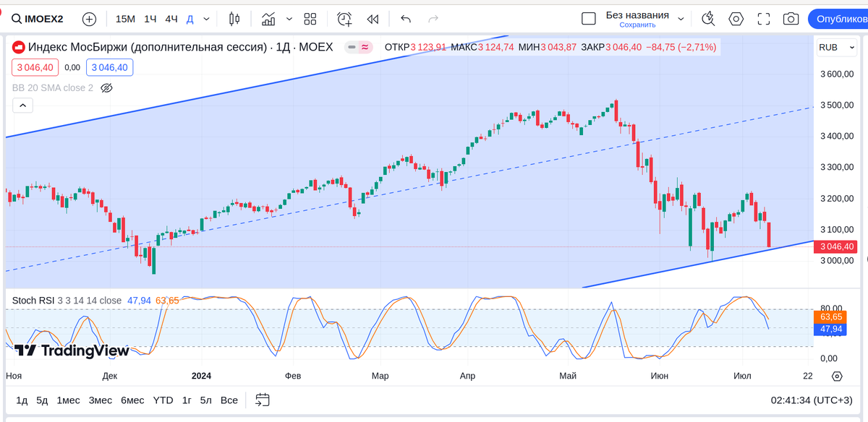Image resolution: width=868 pixels, height=422 pixels.
Task: Open timezone menu at 02:41:34 (UTC+3)
Action: pos(811,400)
